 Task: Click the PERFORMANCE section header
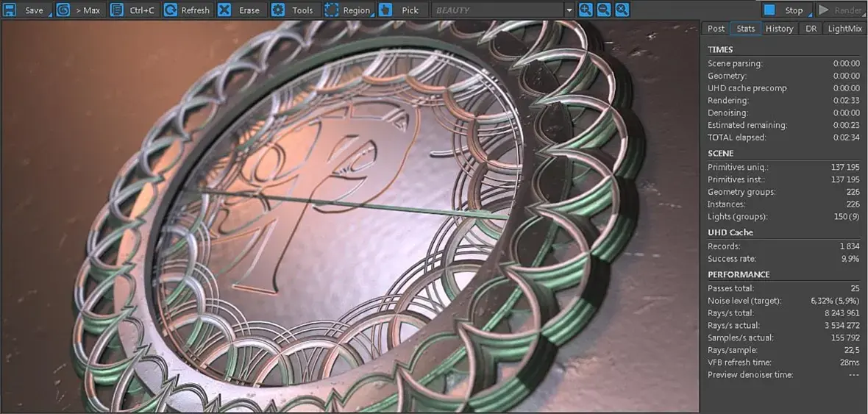pyautogui.click(x=739, y=274)
